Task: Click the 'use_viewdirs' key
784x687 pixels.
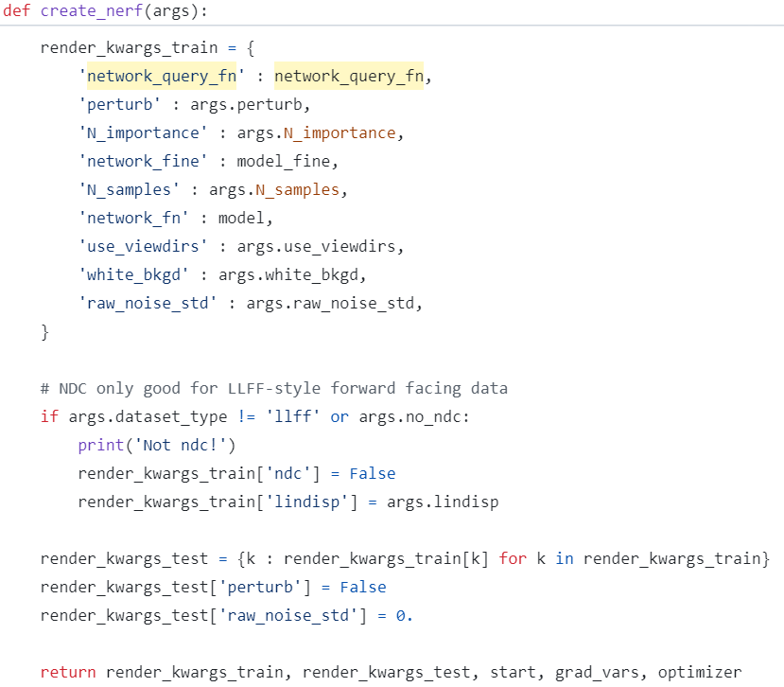Action: [143, 246]
